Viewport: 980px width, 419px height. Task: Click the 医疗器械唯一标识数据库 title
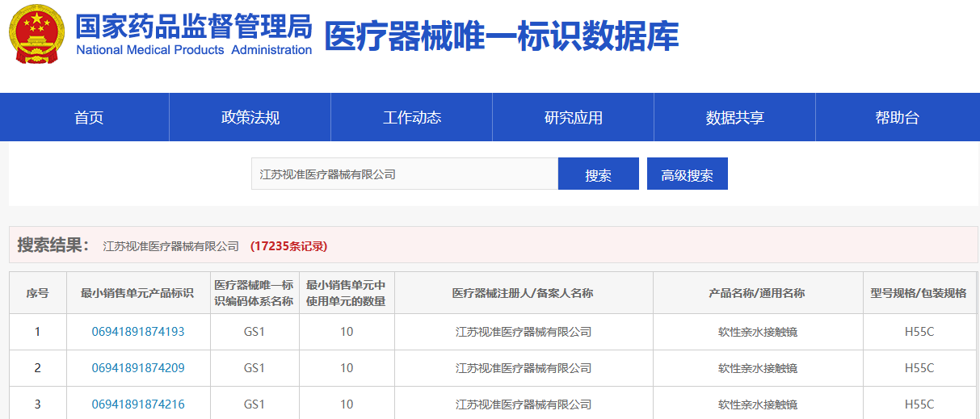(x=502, y=36)
